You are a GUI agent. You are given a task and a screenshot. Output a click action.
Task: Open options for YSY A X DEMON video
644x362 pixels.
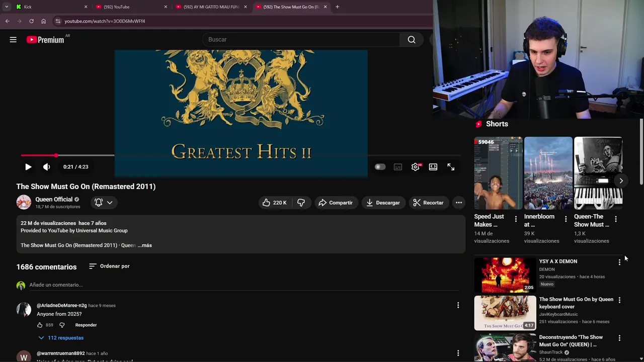pos(619,262)
